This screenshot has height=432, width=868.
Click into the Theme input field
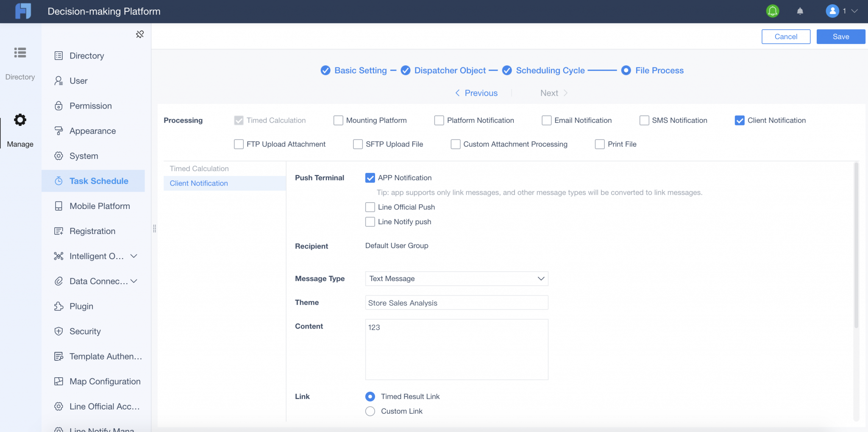coord(456,303)
